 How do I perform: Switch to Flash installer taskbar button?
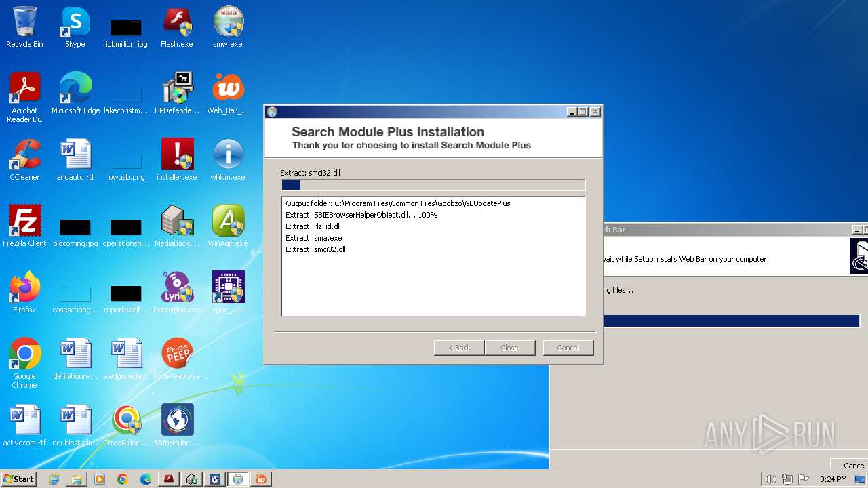pos(169,479)
